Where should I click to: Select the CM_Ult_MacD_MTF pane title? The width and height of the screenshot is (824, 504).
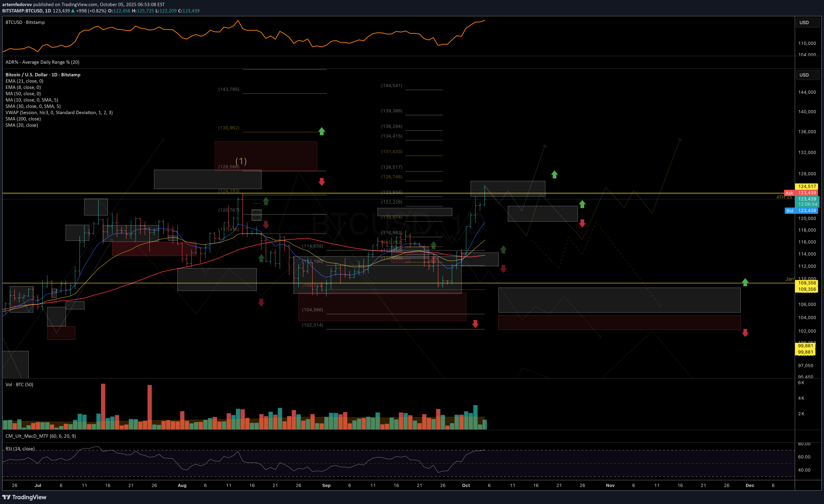click(x=40, y=436)
